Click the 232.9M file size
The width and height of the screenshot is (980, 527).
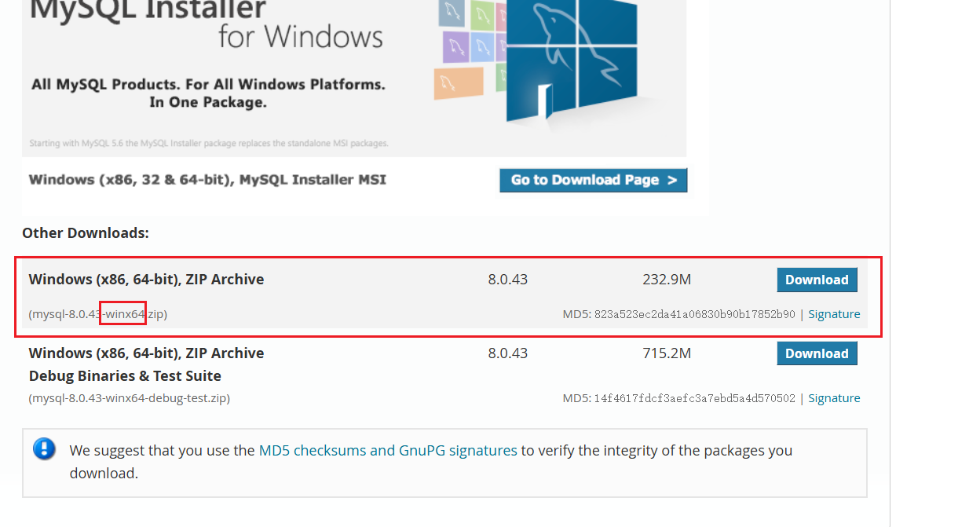point(667,280)
